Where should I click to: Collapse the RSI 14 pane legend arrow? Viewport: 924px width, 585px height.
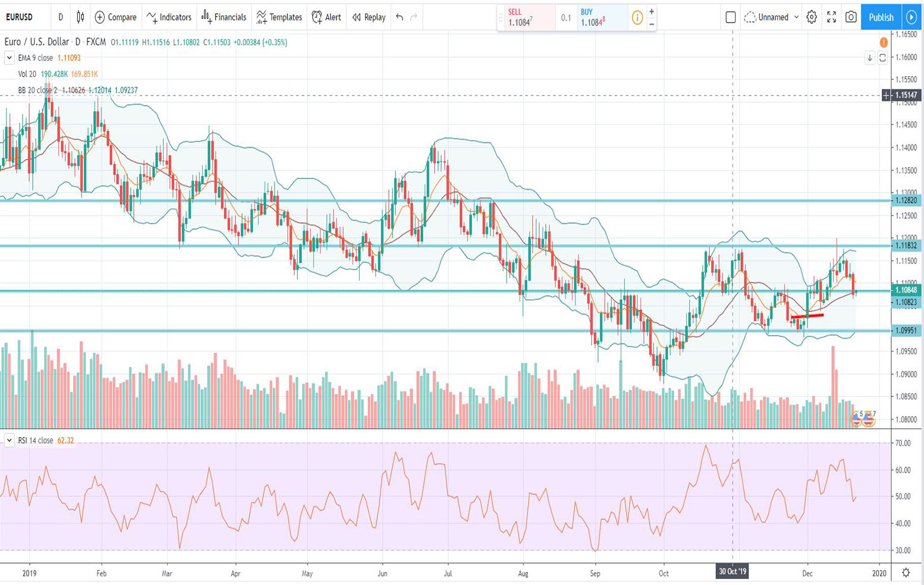tap(9, 441)
